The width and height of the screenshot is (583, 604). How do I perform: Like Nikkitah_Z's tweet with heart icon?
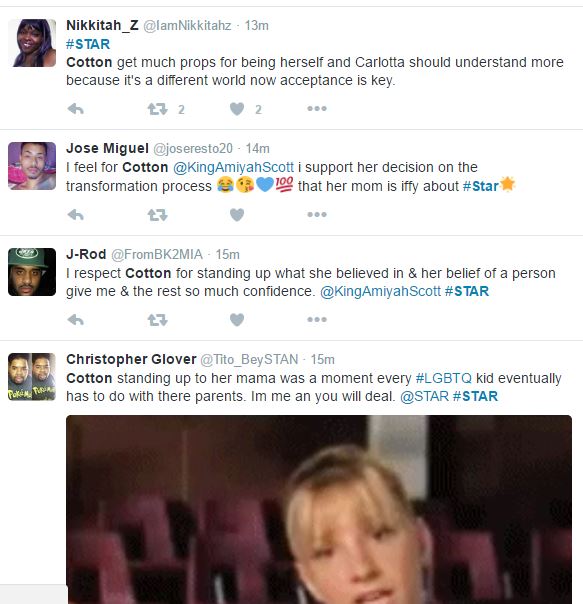tap(237, 109)
